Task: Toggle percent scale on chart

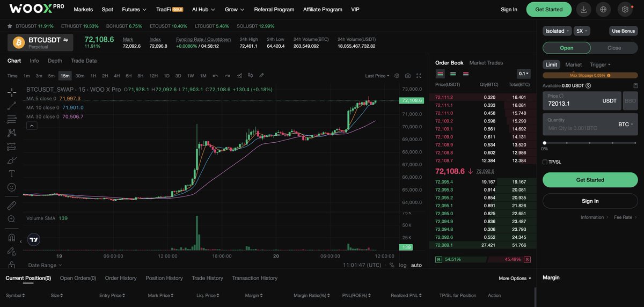Action: [392, 265]
